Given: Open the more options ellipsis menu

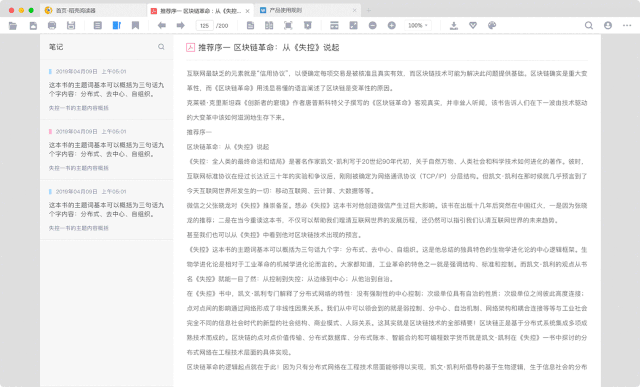Looking at the screenshot, I should tap(627, 25).
